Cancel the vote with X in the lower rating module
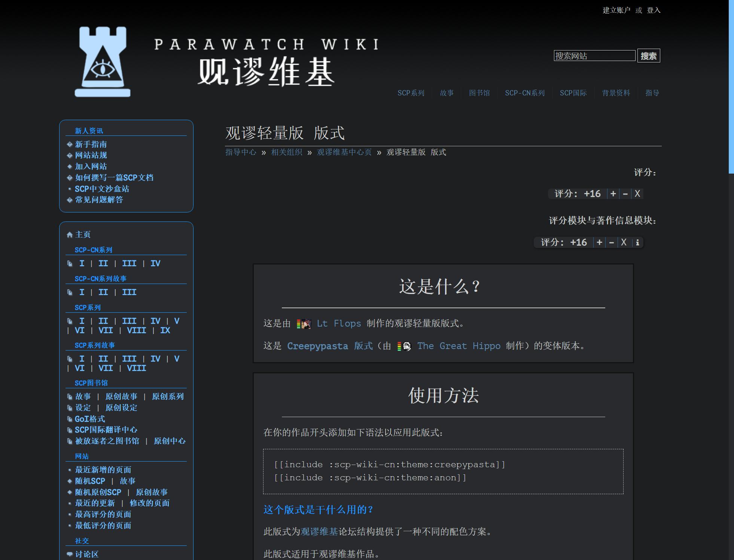 tap(624, 242)
